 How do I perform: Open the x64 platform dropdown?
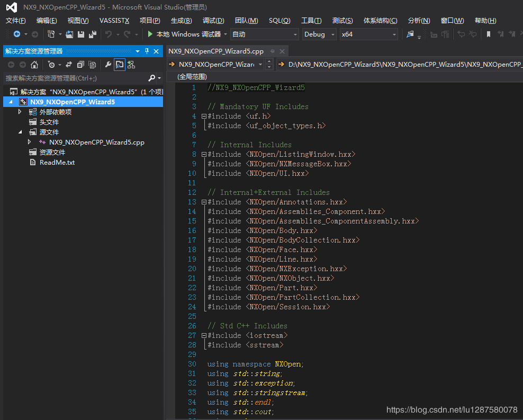[368, 34]
